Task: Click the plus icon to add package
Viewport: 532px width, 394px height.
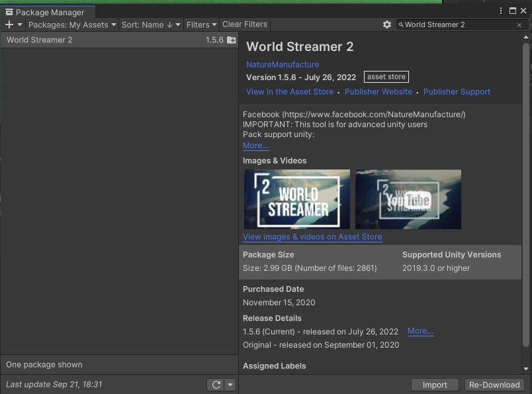Action: [x=9, y=25]
